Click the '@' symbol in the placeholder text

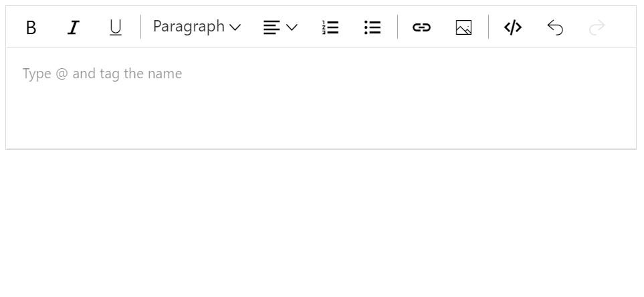pos(62,74)
